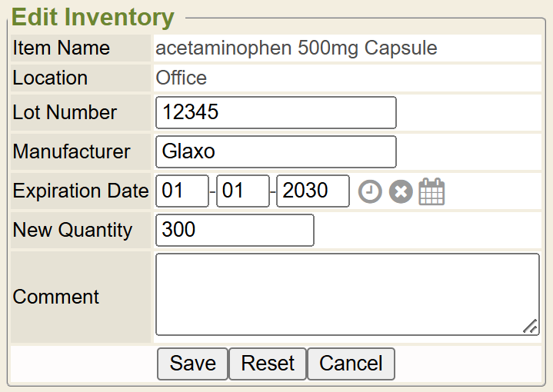The image size is (553, 392).
Task: Click the expiration year field showing 2030
Action: pos(313,191)
